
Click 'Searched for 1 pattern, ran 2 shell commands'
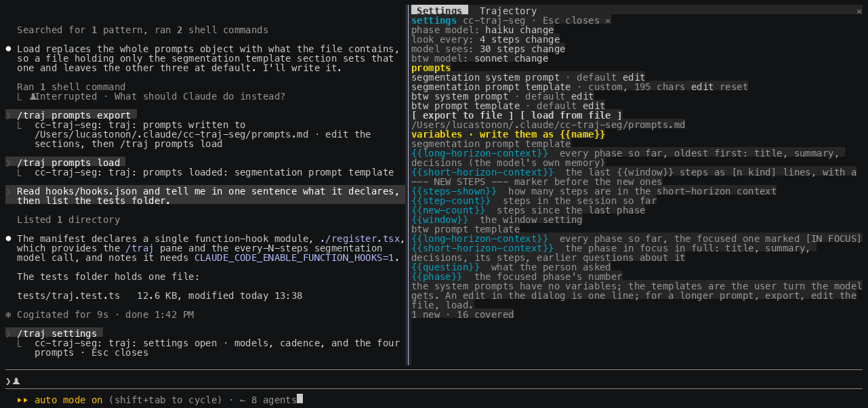[142, 30]
